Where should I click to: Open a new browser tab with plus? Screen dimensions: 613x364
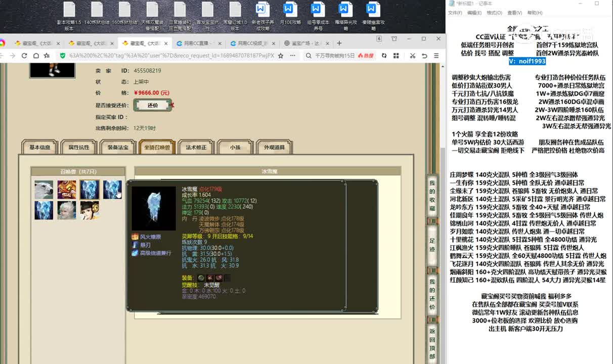(x=339, y=43)
